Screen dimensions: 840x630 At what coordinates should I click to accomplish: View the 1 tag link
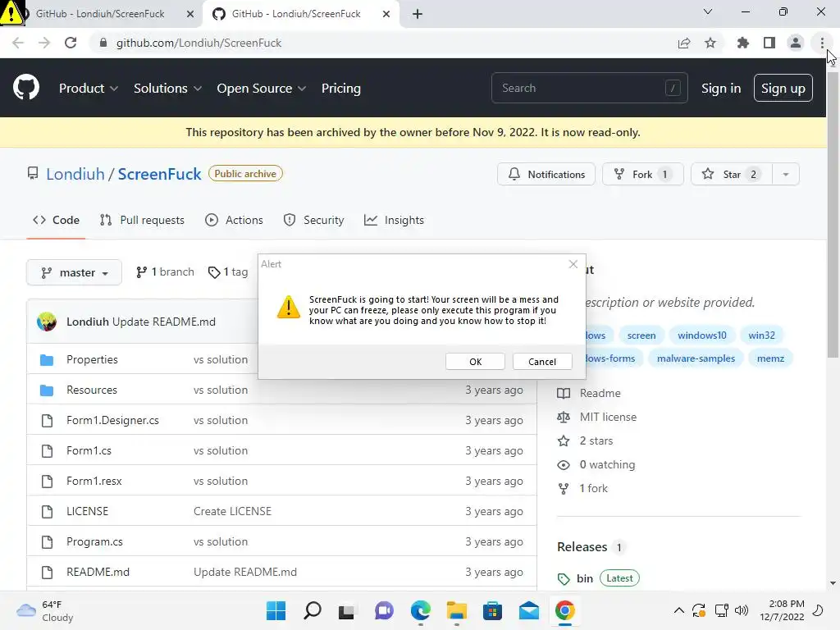pos(228,272)
